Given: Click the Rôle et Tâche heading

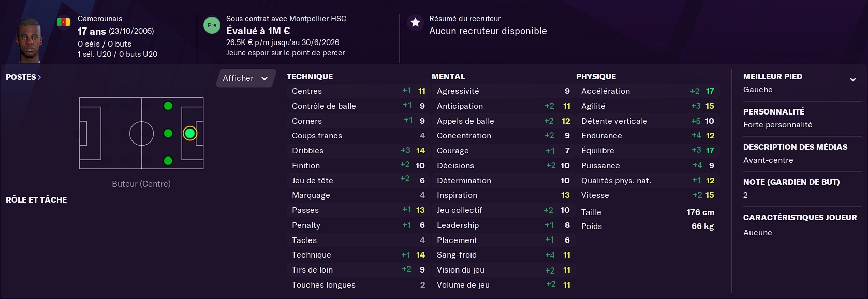Looking at the screenshot, I should (36, 200).
